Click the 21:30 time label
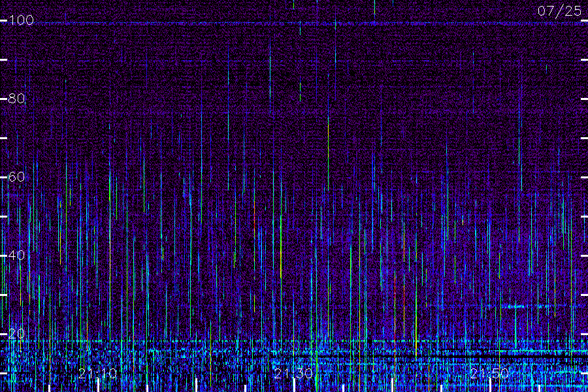Viewport: 588px width, 392px height. (293, 373)
